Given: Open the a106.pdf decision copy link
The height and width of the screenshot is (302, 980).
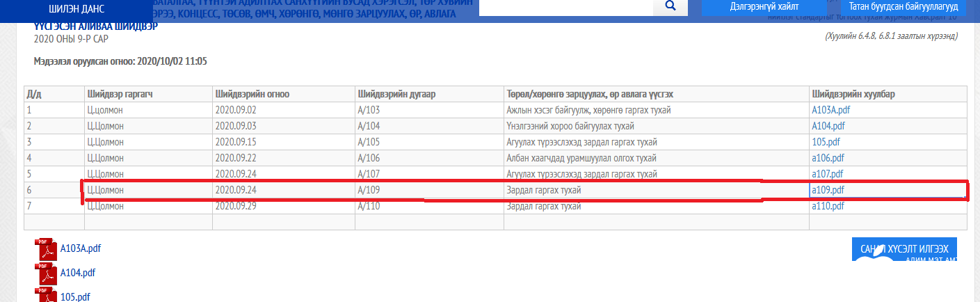Looking at the screenshot, I should click(x=827, y=158).
